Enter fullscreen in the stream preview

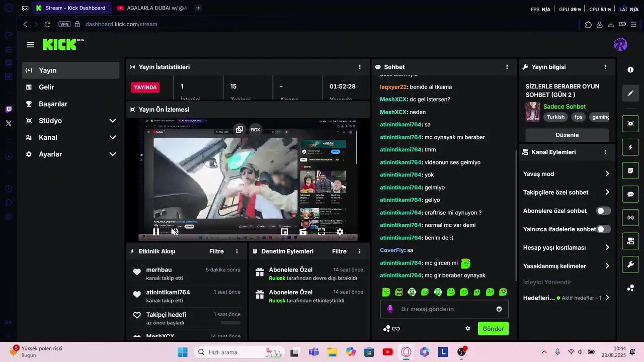[x=321, y=232]
